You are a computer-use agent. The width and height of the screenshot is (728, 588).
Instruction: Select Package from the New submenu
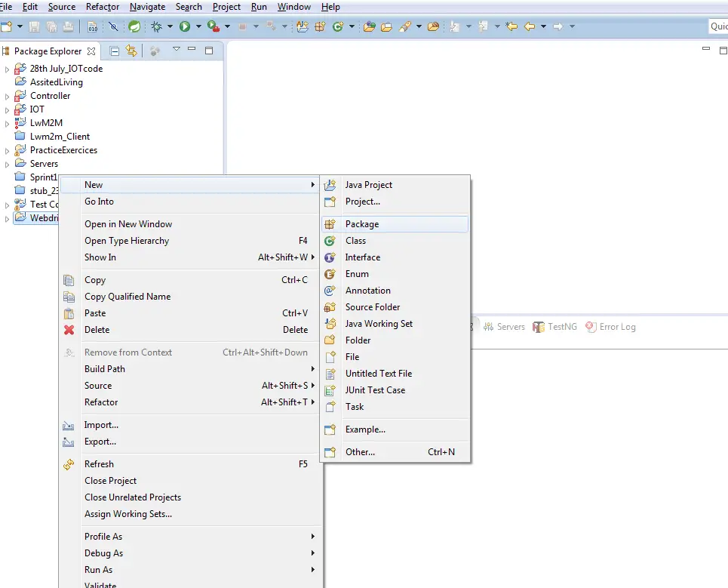(361, 224)
